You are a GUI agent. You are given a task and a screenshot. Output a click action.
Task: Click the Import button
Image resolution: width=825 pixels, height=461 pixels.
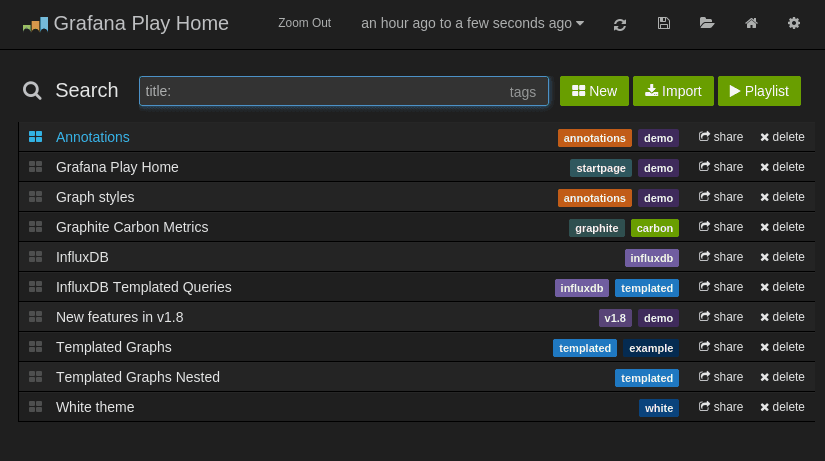pyautogui.click(x=673, y=91)
